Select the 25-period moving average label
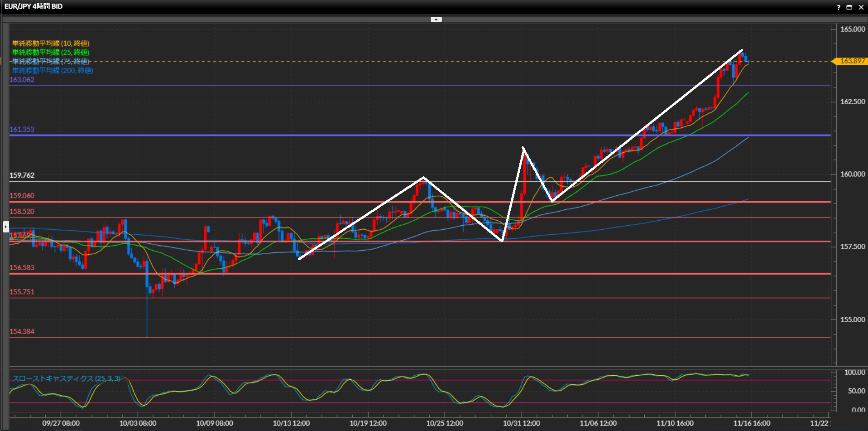This screenshot has width=868, height=431. pyautogui.click(x=51, y=53)
